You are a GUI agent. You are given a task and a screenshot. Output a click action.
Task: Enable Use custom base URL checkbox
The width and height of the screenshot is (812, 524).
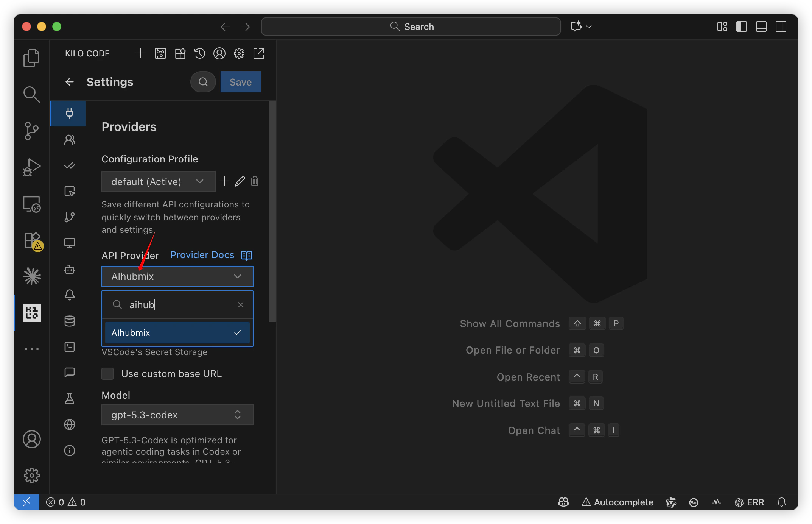coord(108,374)
